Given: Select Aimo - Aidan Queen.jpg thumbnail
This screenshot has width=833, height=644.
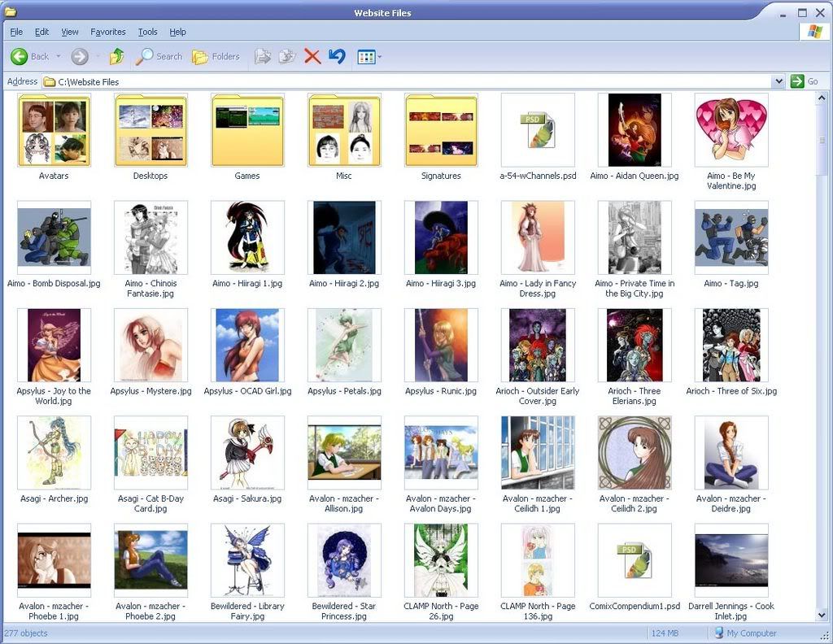Looking at the screenshot, I should pyautogui.click(x=635, y=130).
